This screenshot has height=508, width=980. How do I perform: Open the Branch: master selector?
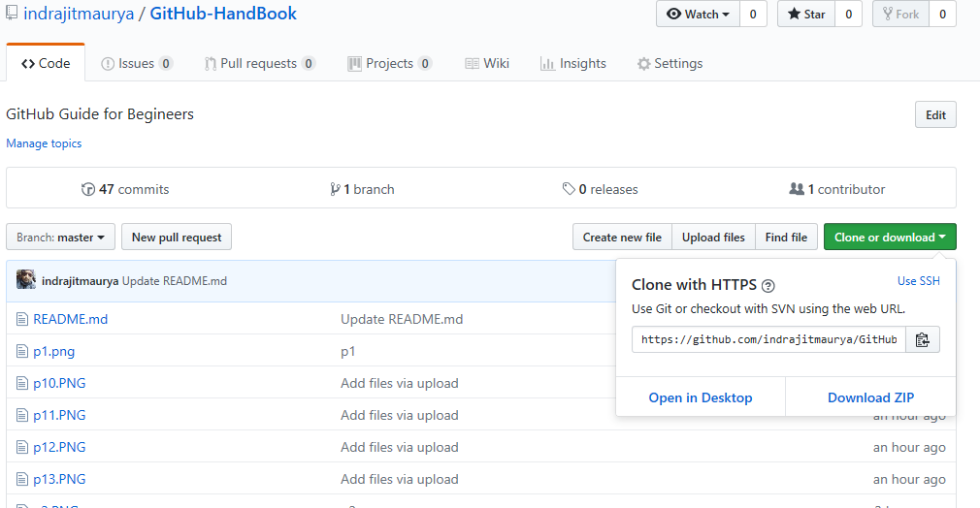pos(60,237)
